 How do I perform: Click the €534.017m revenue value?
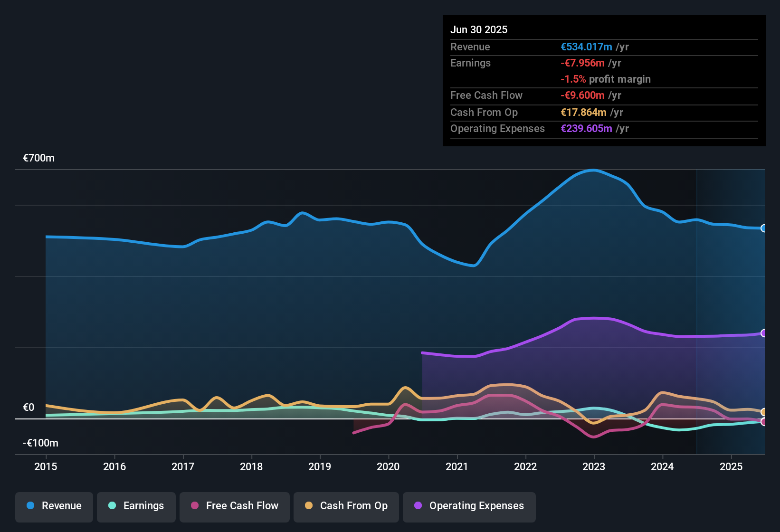(586, 47)
